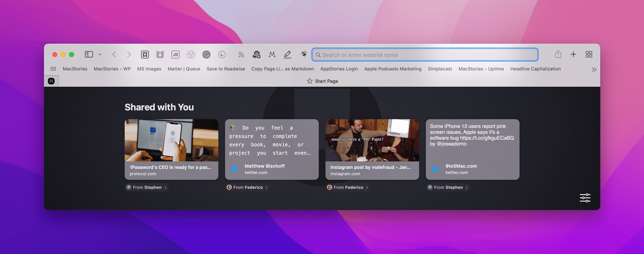Screen dimensions: 644x254
Task: Open the tab group dropdown chevron
Action: click(100, 55)
